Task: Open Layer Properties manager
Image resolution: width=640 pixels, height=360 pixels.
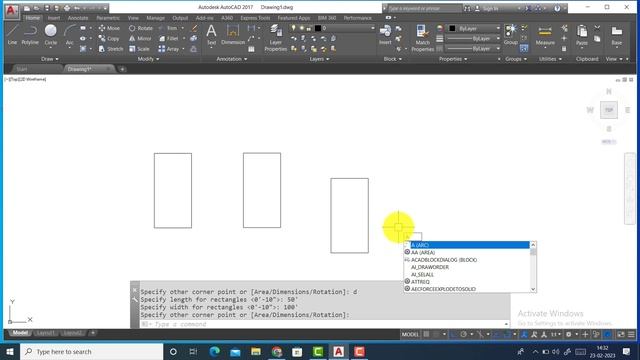Action: [276, 38]
